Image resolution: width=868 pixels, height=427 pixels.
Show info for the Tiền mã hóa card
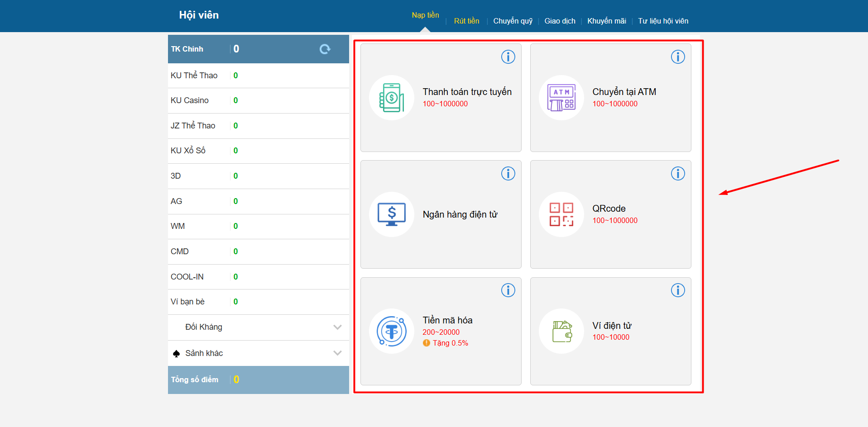508,290
